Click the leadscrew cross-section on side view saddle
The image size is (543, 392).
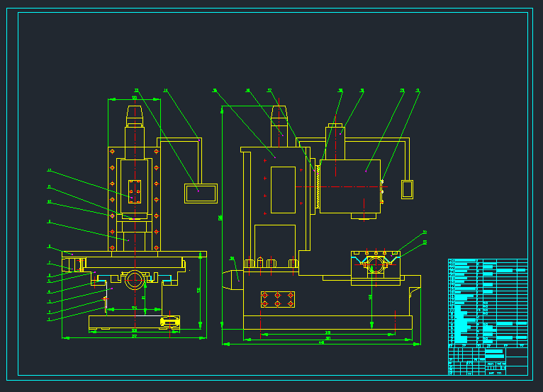tap(376, 265)
